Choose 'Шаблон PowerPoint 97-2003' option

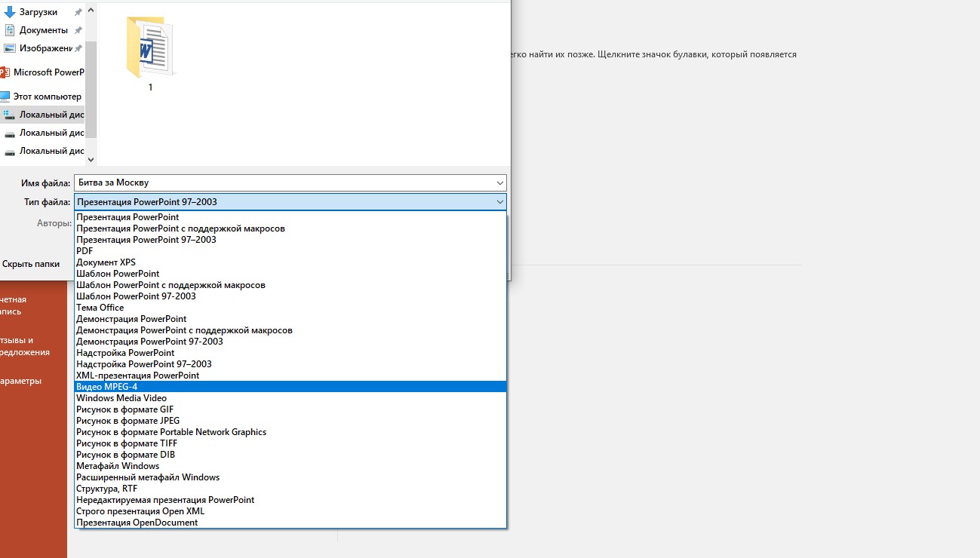point(290,296)
